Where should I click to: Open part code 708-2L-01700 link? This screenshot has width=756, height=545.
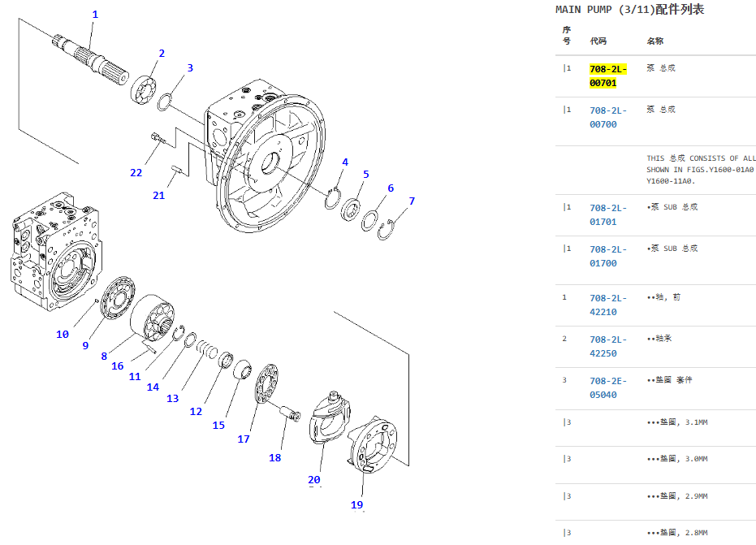pos(608,256)
